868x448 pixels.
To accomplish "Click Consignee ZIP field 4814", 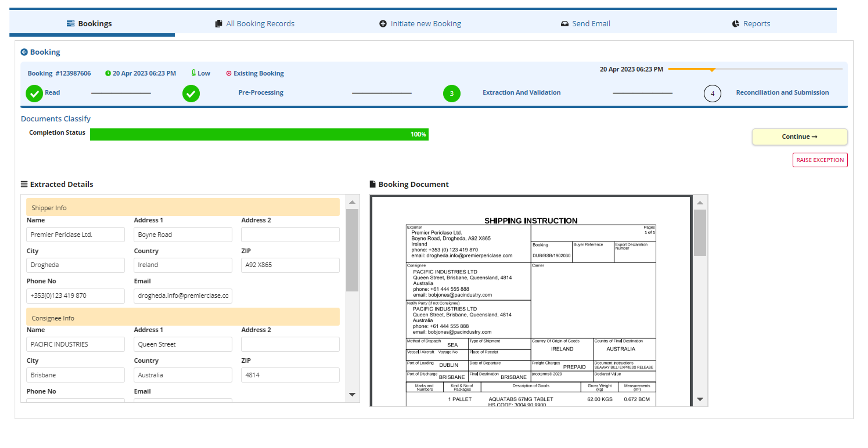I will (290, 375).
